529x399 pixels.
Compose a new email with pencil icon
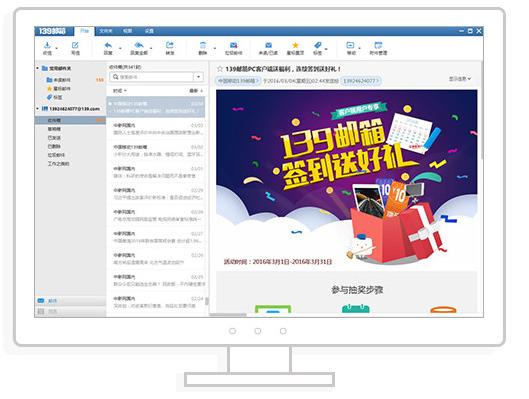click(x=75, y=45)
